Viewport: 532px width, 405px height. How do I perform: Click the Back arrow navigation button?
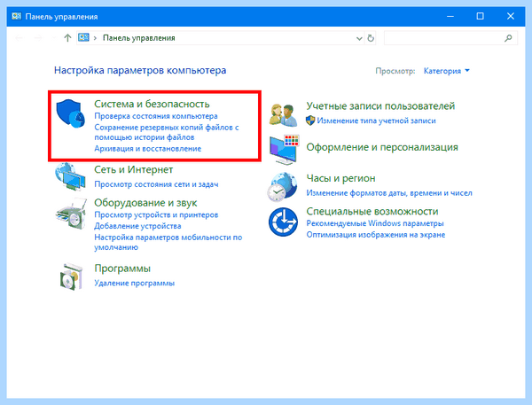pyautogui.click(x=19, y=37)
